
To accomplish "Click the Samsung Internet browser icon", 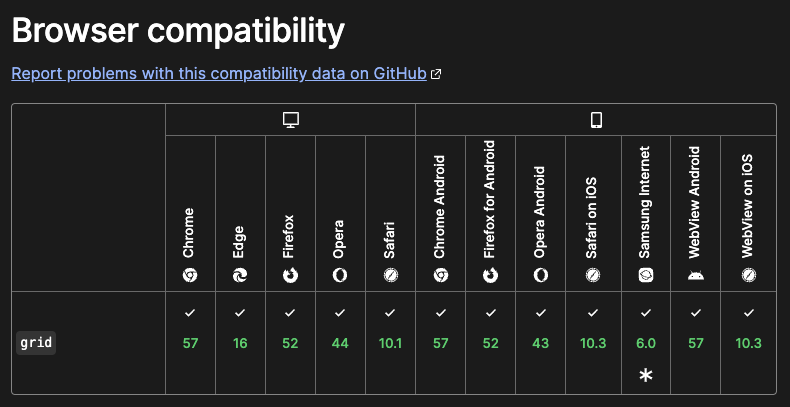I will 646,275.
